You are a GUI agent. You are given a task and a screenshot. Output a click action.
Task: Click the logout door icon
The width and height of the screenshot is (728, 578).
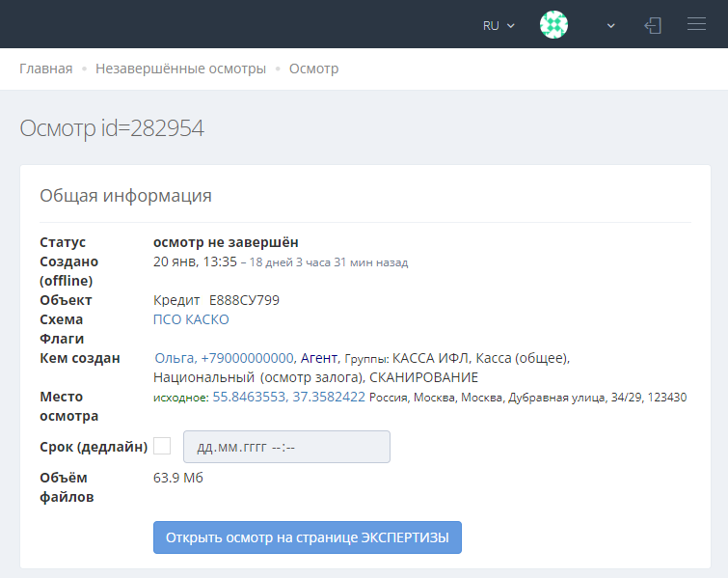[653, 25]
